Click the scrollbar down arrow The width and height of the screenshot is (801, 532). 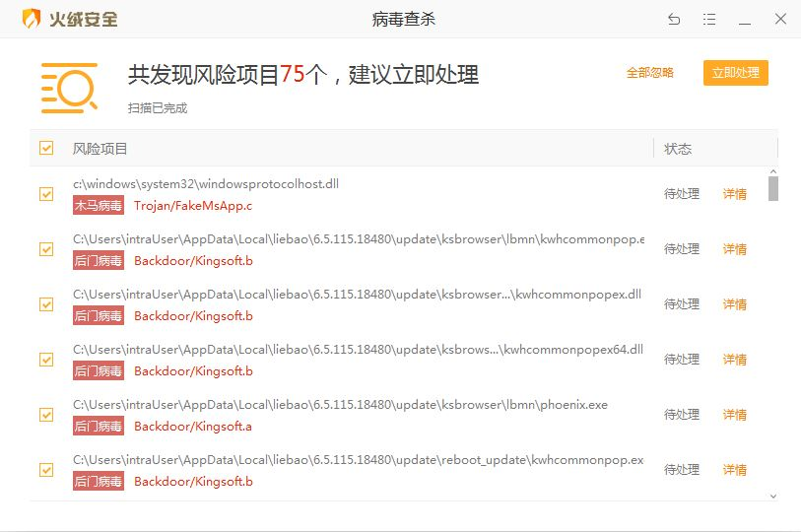click(x=772, y=495)
